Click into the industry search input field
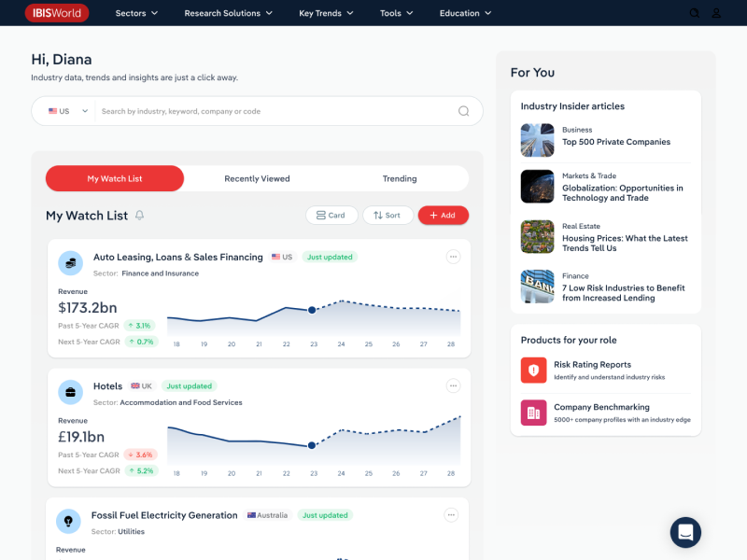This screenshot has width=747, height=560. tap(275, 111)
